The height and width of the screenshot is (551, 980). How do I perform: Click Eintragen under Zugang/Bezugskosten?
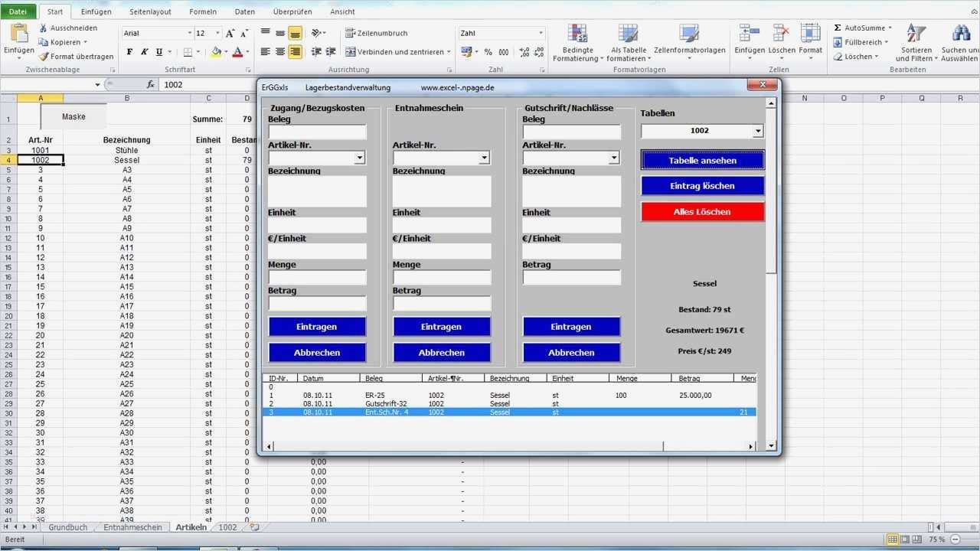(x=317, y=327)
